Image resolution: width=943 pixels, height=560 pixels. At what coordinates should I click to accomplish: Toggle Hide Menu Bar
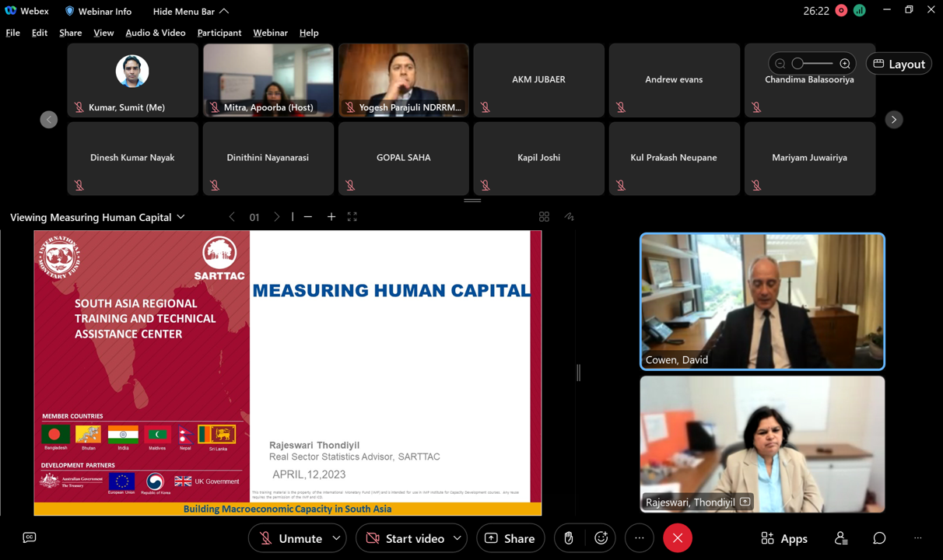click(x=191, y=11)
